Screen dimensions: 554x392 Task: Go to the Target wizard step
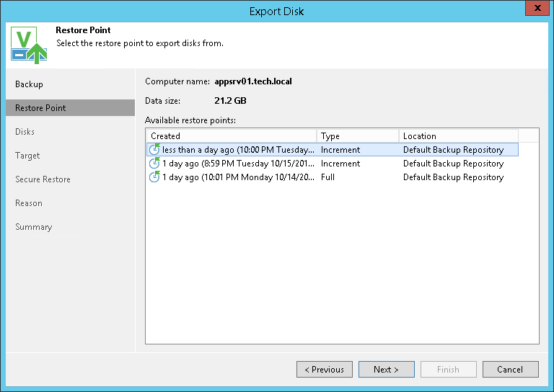tap(27, 156)
